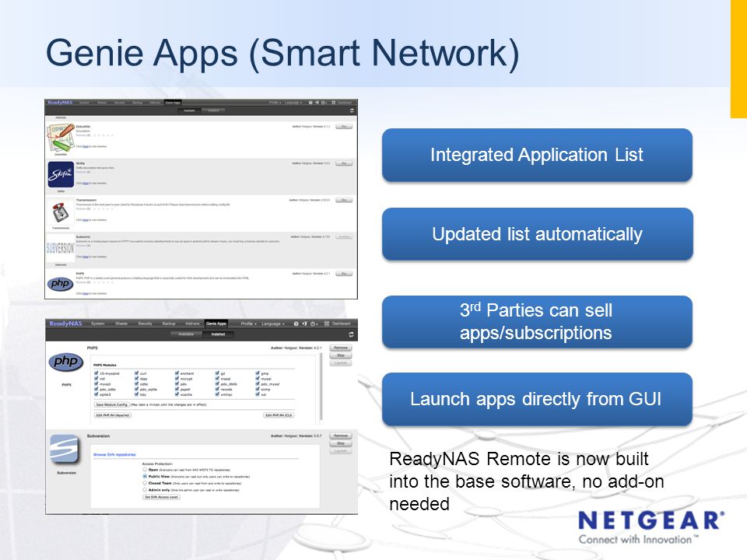Click the 'Launch apps directly from GUI' box
This screenshot has width=747, height=560.
point(537,399)
